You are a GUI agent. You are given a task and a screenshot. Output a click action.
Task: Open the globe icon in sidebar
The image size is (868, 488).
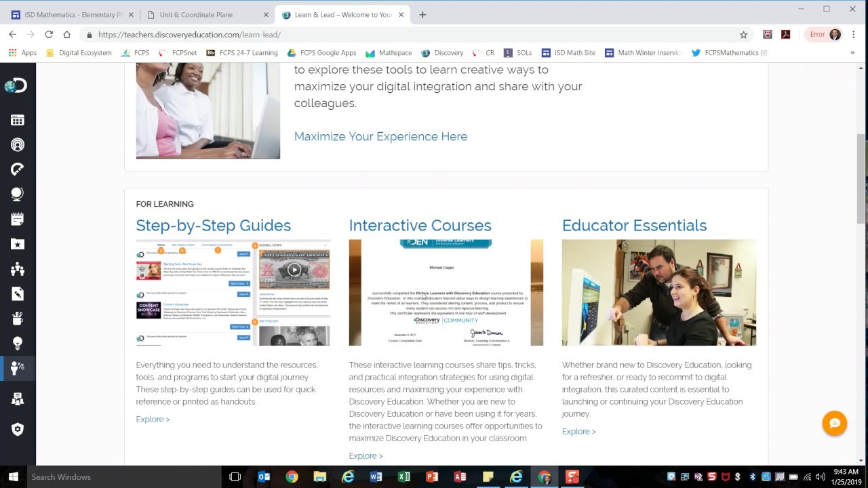[18, 195]
